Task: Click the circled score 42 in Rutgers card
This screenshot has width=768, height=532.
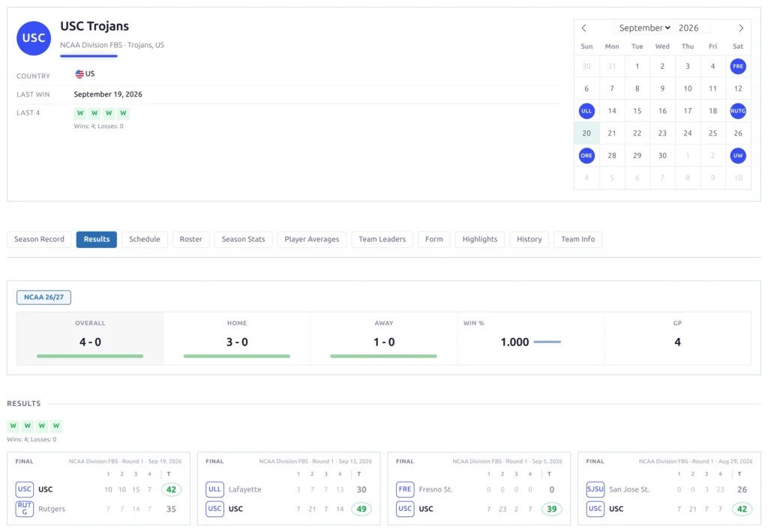Action: tap(171, 489)
